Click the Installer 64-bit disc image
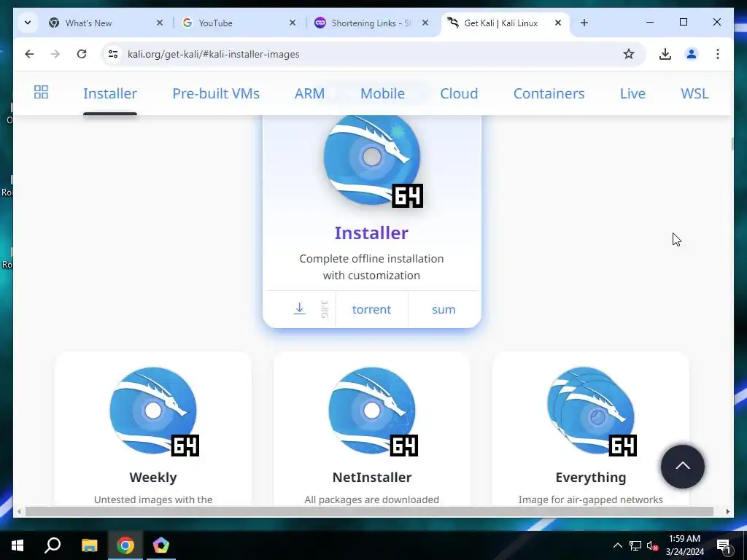Screen dimensions: 747x560 [372, 160]
